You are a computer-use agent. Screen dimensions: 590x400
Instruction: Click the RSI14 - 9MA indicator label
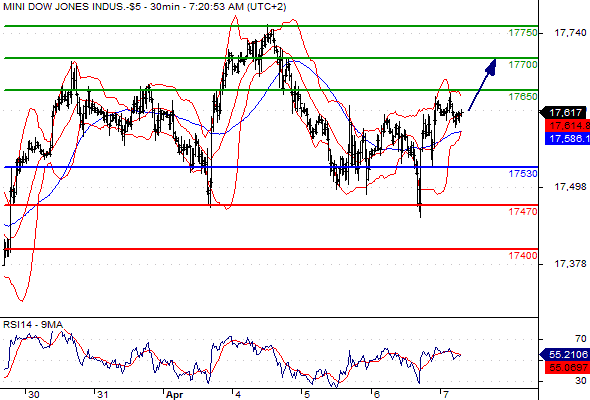pyautogui.click(x=33, y=324)
